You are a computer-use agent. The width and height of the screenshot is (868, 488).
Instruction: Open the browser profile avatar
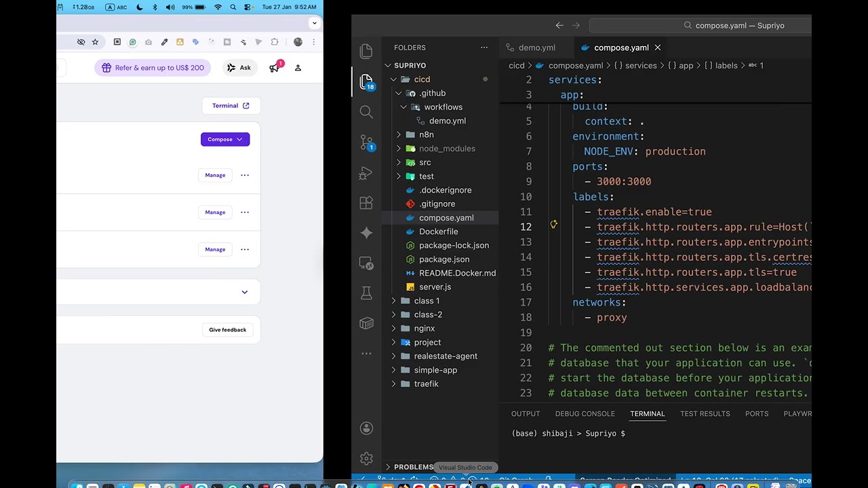point(298,42)
